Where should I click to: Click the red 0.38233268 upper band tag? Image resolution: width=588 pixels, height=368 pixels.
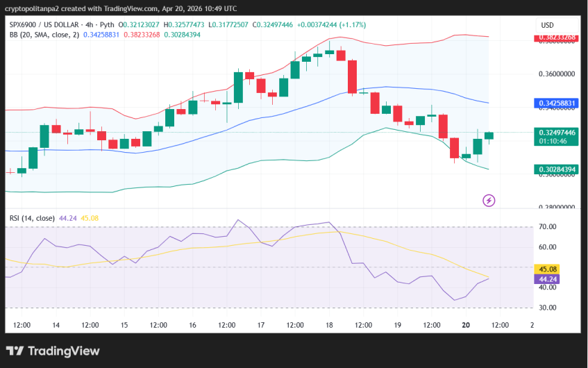click(557, 38)
